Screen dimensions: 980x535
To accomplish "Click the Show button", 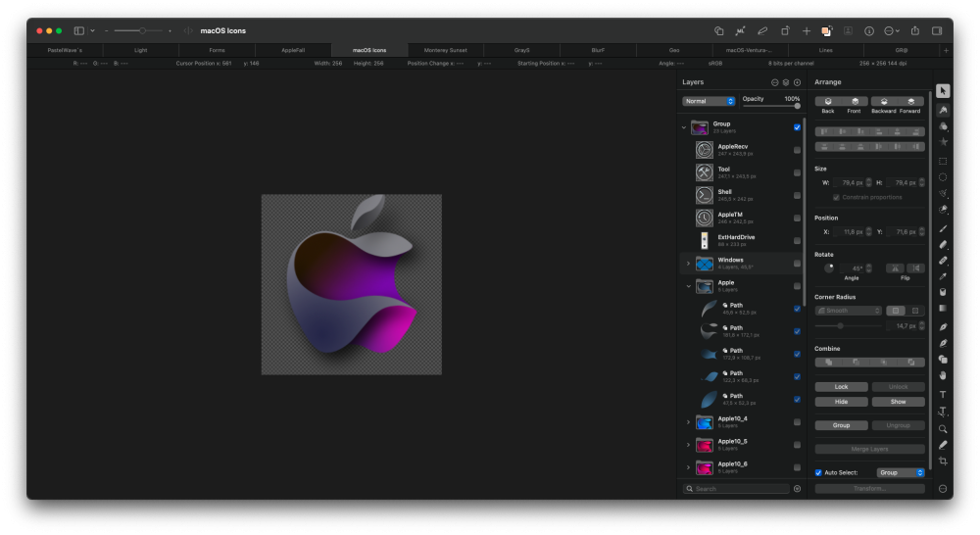I will 898,402.
